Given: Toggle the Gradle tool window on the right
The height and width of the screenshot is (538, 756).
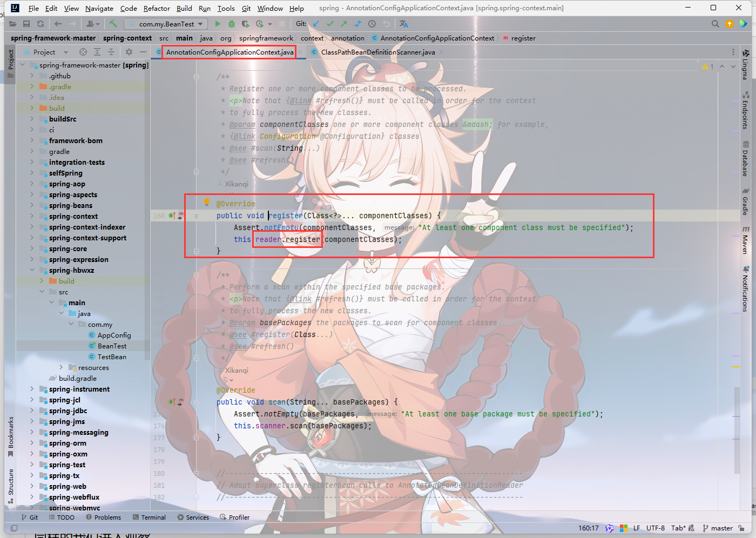Looking at the screenshot, I should click(x=745, y=202).
